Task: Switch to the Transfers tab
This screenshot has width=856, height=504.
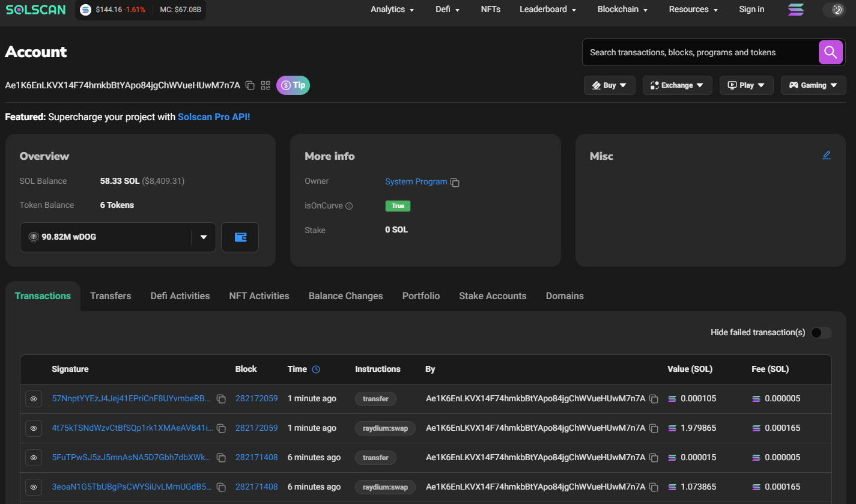Action: (x=111, y=296)
